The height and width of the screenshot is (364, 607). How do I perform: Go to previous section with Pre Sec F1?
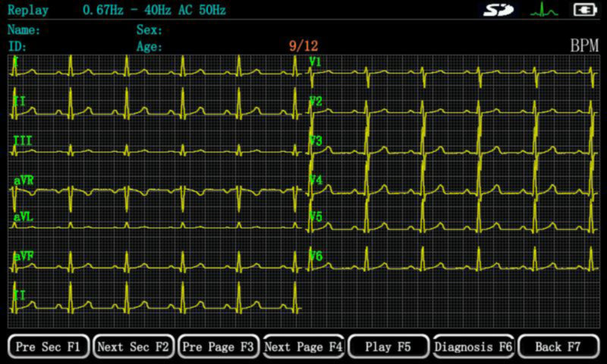[x=49, y=347]
